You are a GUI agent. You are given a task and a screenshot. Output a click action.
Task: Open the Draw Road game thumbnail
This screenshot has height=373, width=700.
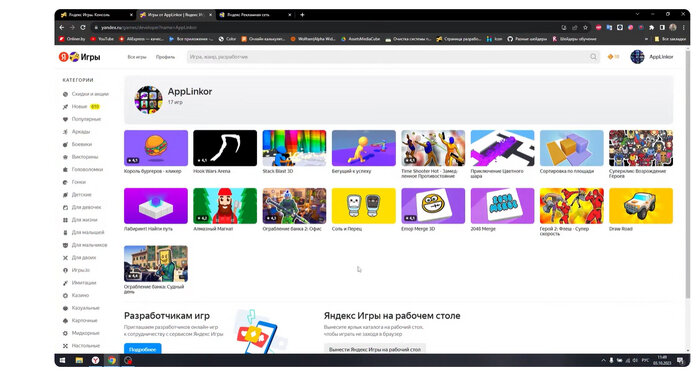(x=641, y=206)
